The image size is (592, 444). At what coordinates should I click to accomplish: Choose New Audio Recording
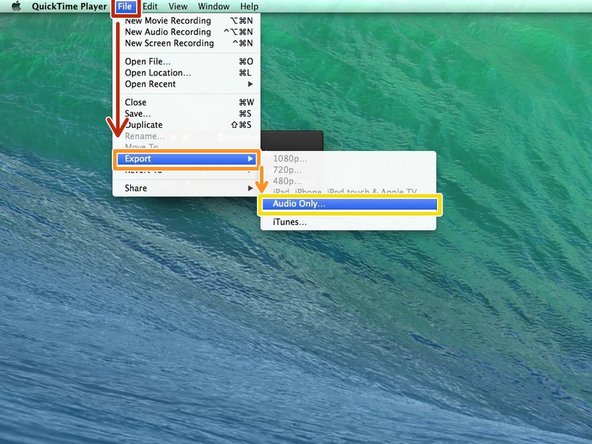pos(187,32)
